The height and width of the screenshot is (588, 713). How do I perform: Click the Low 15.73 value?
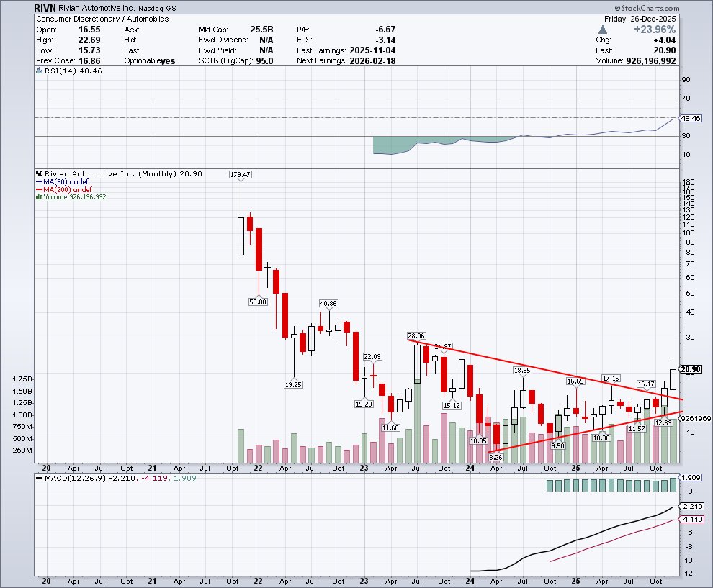point(89,50)
